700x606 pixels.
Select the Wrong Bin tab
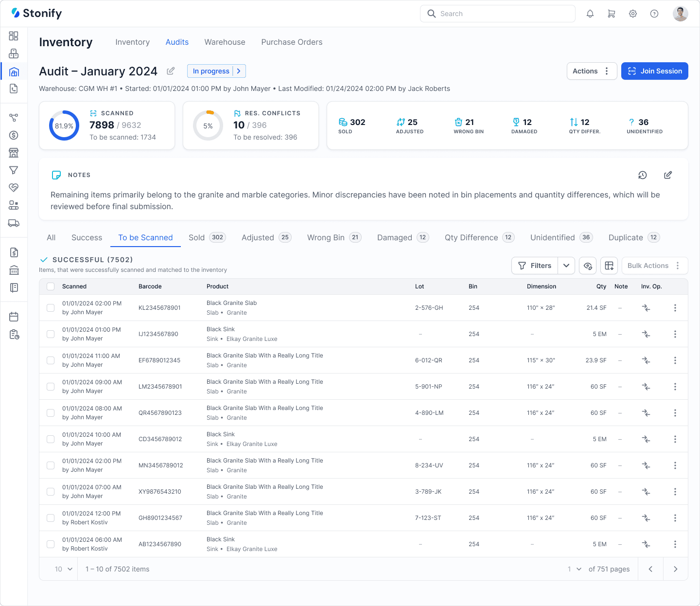[334, 237]
